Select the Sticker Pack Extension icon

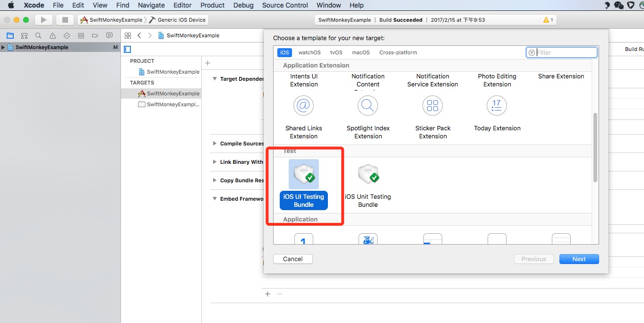pyautogui.click(x=432, y=106)
